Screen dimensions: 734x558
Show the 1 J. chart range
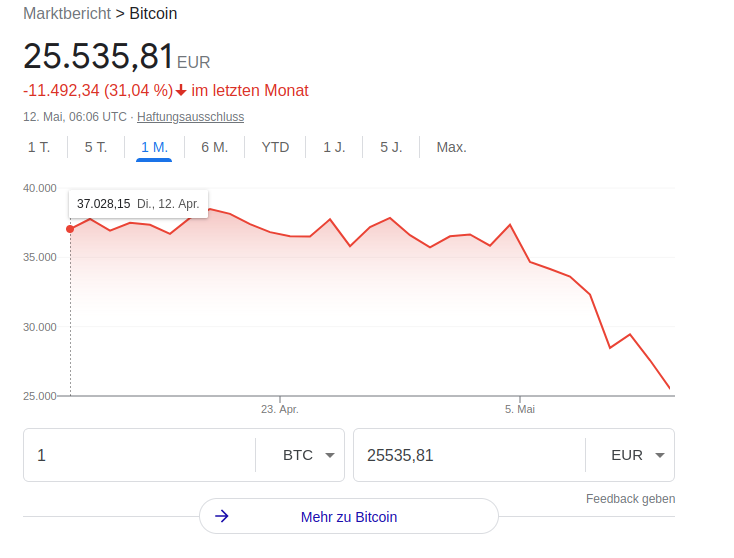point(334,147)
